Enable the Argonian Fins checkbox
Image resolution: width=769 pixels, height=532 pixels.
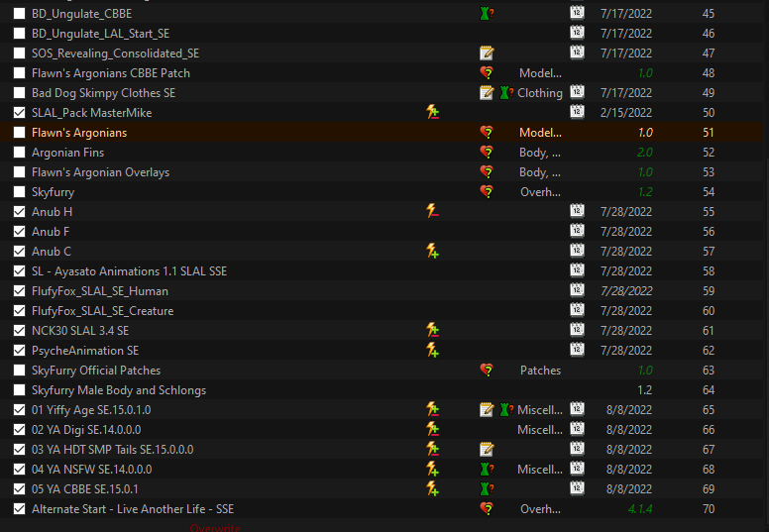tap(19, 152)
